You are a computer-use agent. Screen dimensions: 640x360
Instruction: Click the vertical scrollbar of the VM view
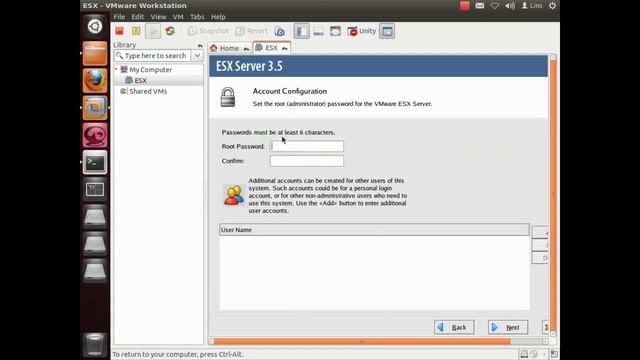click(x=553, y=195)
